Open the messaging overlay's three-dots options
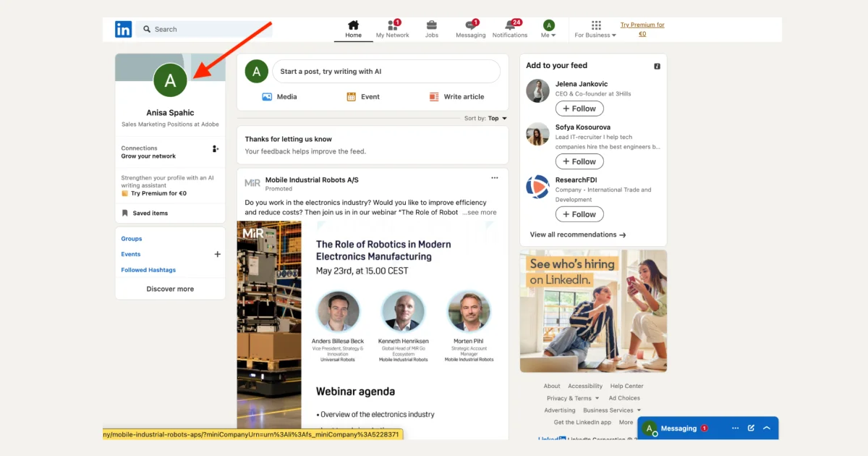Screen dimensions: 868x456 (x=735, y=428)
